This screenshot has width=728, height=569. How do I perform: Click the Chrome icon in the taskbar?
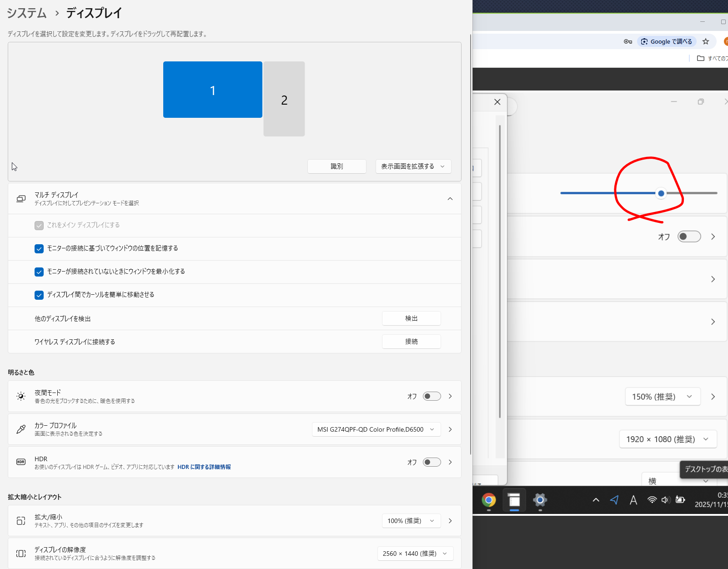pyautogui.click(x=489, y=500)
